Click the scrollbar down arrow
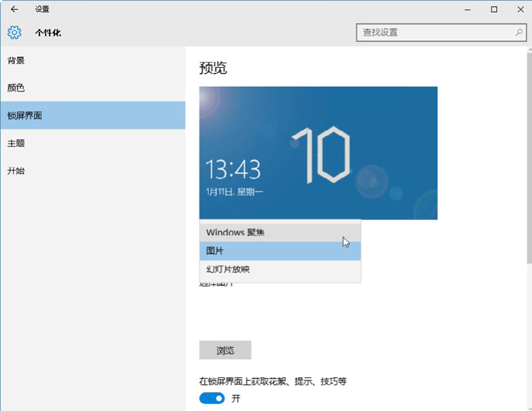 coord(527,406)
